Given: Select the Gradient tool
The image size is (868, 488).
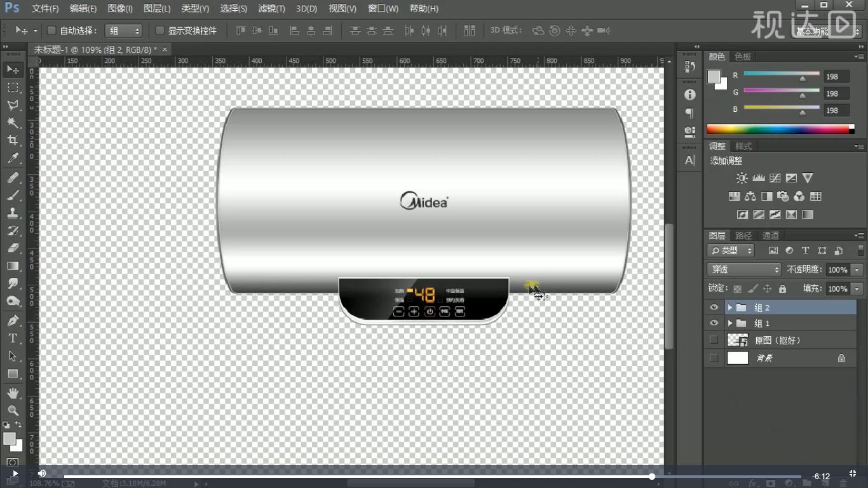Looking at the screenshot, I should click(x=13, y=266).
